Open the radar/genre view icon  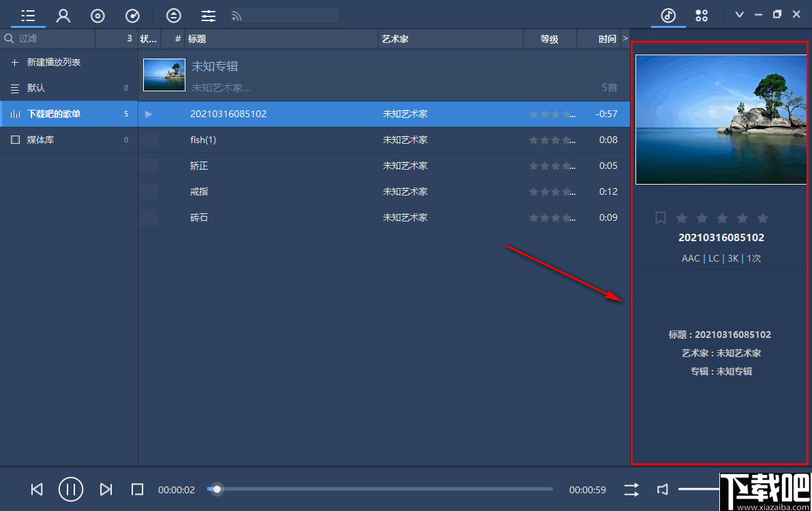point(132,16)
